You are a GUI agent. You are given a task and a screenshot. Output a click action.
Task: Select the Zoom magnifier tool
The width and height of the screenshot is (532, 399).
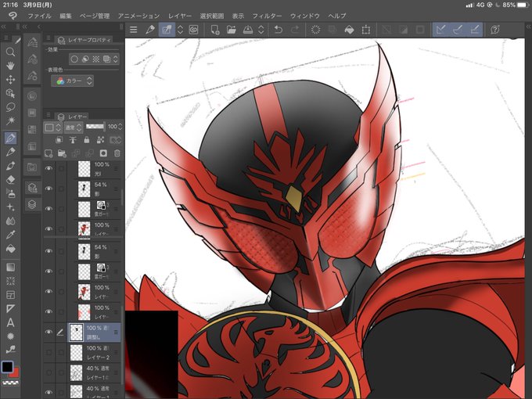[10, 52]
